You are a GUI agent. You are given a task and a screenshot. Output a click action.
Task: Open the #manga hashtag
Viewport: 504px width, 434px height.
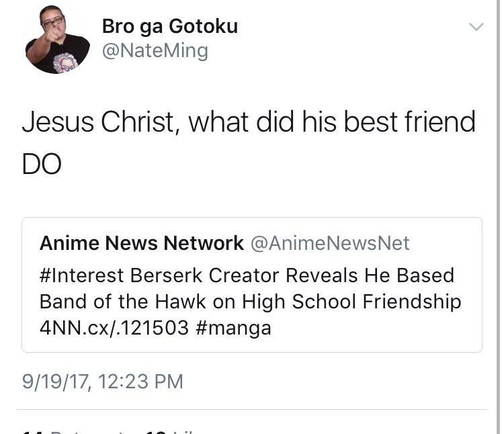pyautogui.click(x=235, y=329)
